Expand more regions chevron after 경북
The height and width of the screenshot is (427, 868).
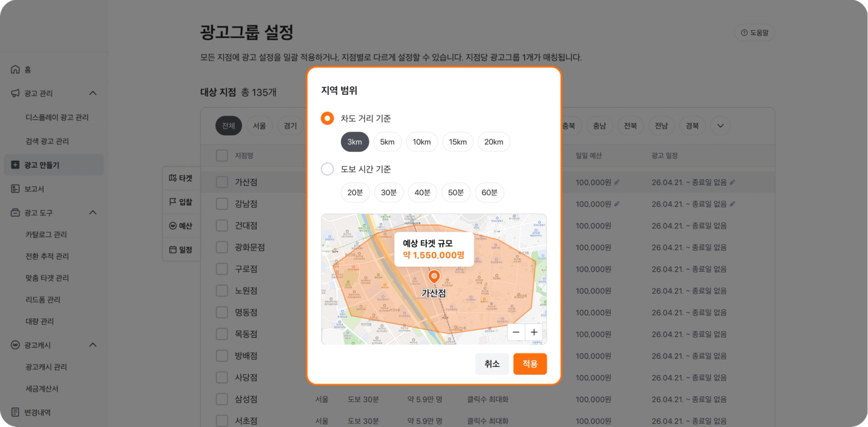pyautogui.click(x=720, y=126)
